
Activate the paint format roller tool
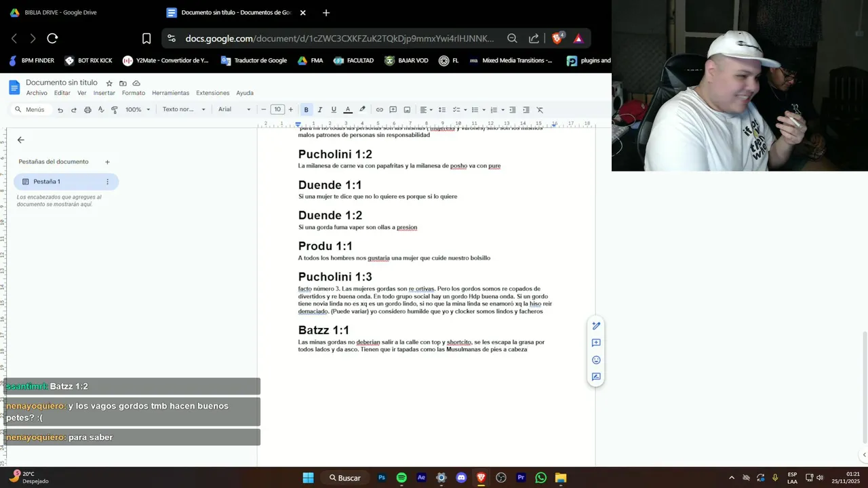click(115, 110)
